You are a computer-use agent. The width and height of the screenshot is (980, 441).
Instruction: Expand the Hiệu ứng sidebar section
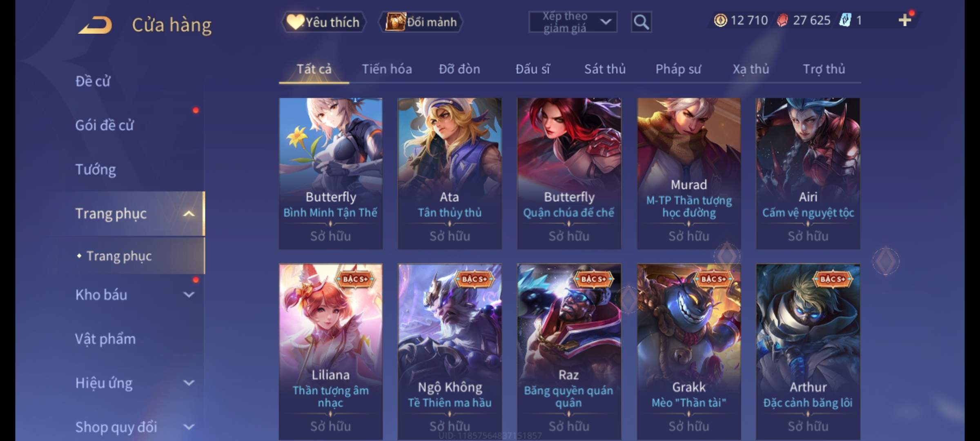pyautogui.click(x=189, y=383)
